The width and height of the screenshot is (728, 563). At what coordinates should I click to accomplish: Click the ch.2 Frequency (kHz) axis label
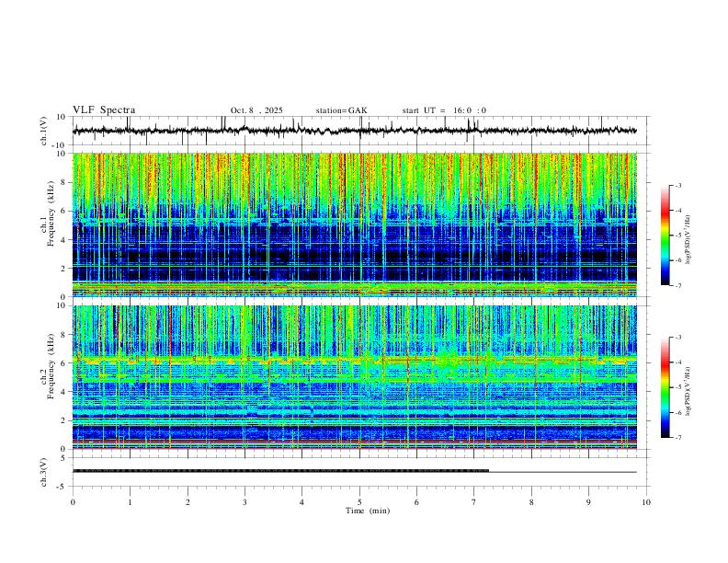pyautogui.click(x=49, y=366)
